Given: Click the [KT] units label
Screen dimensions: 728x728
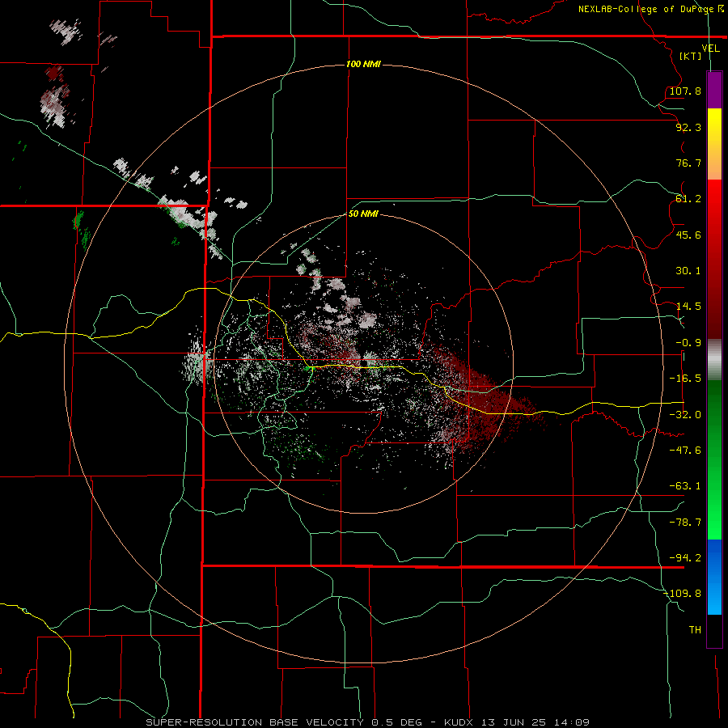Looking at the screenshot, I should pyautogui.click(x=691, y=56).
